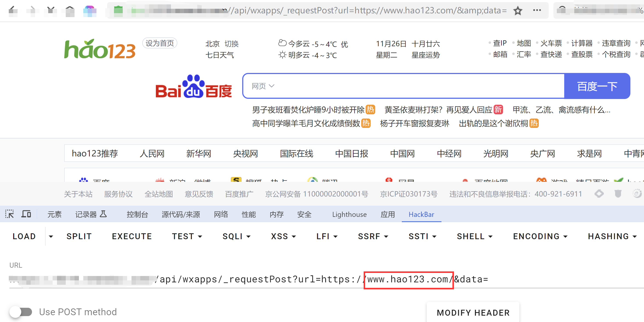Switch to the 性能 DevTools tab

pyautogui.click(x=249, y=214)
